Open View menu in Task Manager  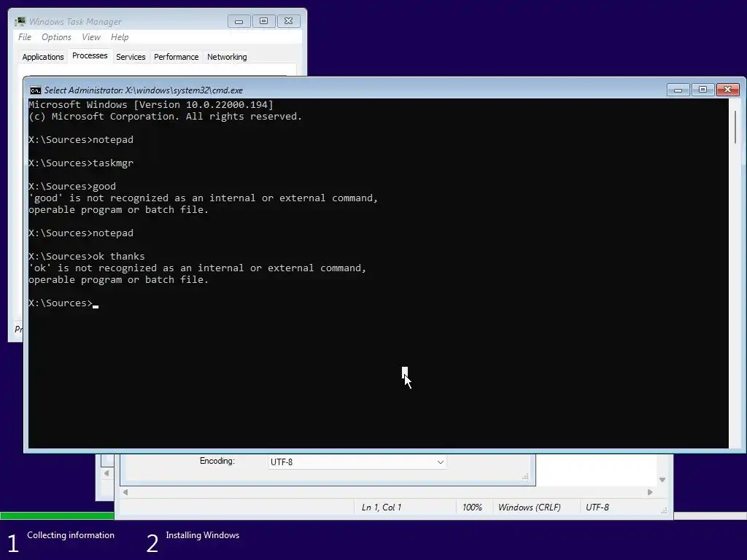tap(91, 37)
